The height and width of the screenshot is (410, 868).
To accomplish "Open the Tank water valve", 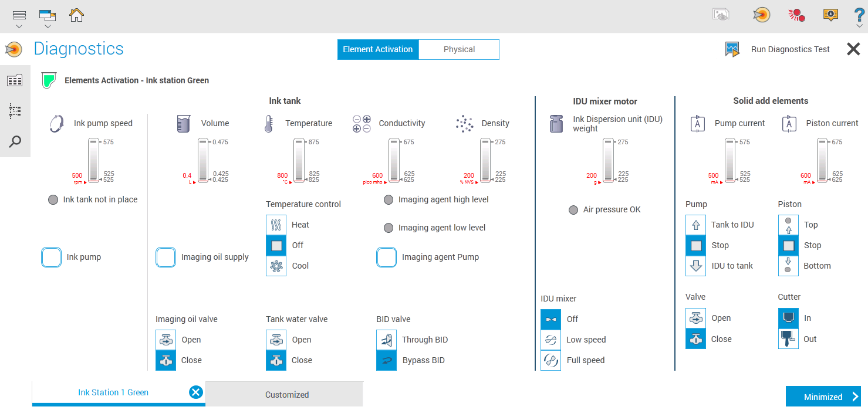I will (276, 340).
